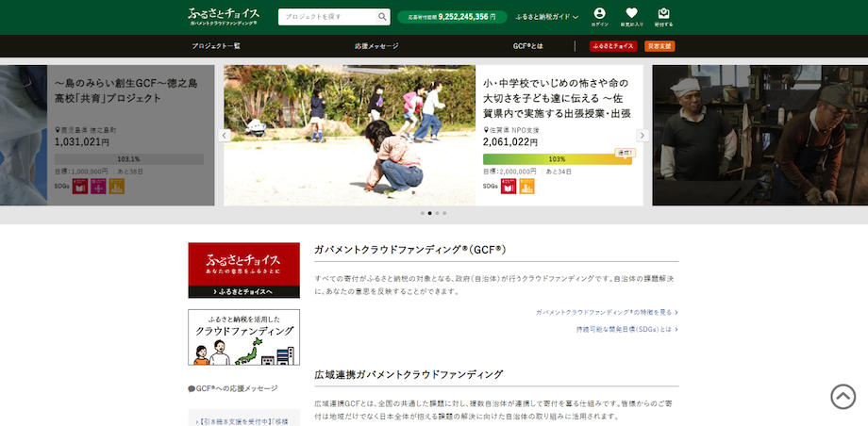Click the 達成! badge above progress bar
This screenshot has width=868, height=426.
point(625,152)
